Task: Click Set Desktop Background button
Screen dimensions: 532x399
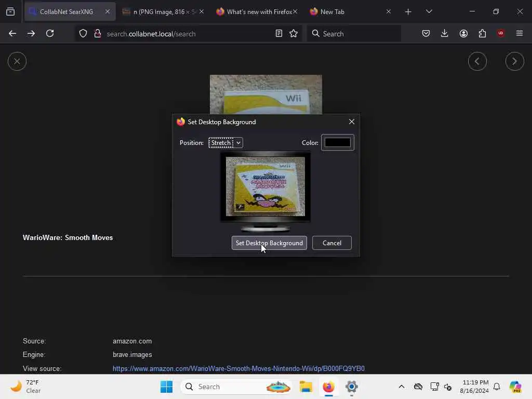Action: pyautogui.click(x=269, y=243)
